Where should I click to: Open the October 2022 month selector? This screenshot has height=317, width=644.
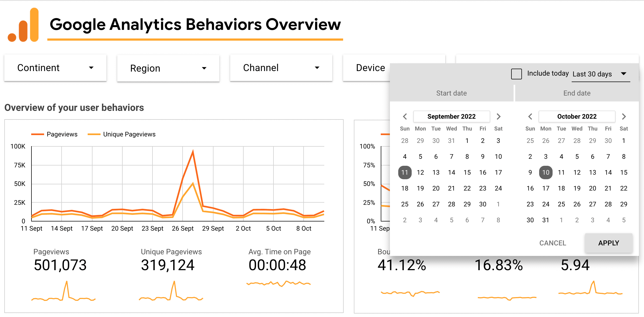(x=577, y=117)
